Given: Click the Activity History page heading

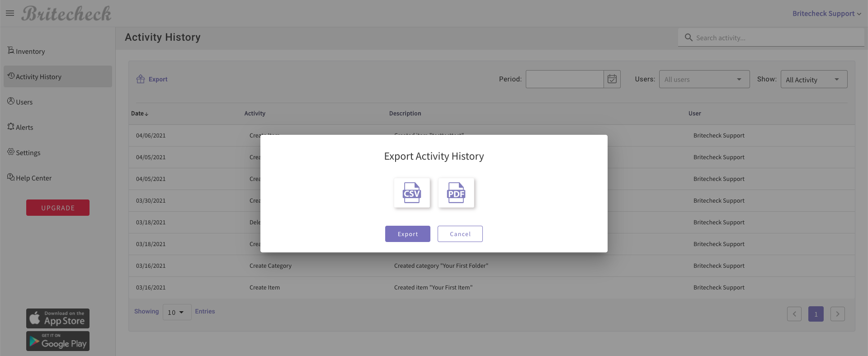Looking at the screenshot, I should (x=163, y=37).
